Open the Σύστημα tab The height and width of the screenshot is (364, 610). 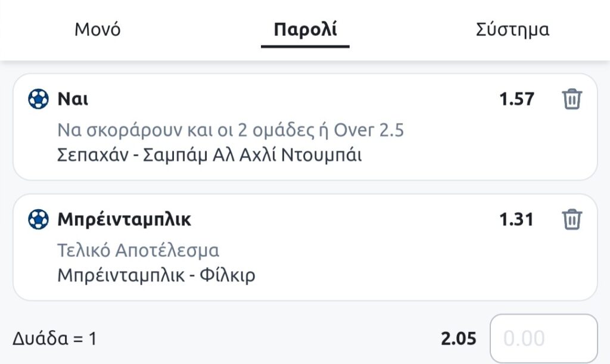pyautogui.click(x=512, y=30)
